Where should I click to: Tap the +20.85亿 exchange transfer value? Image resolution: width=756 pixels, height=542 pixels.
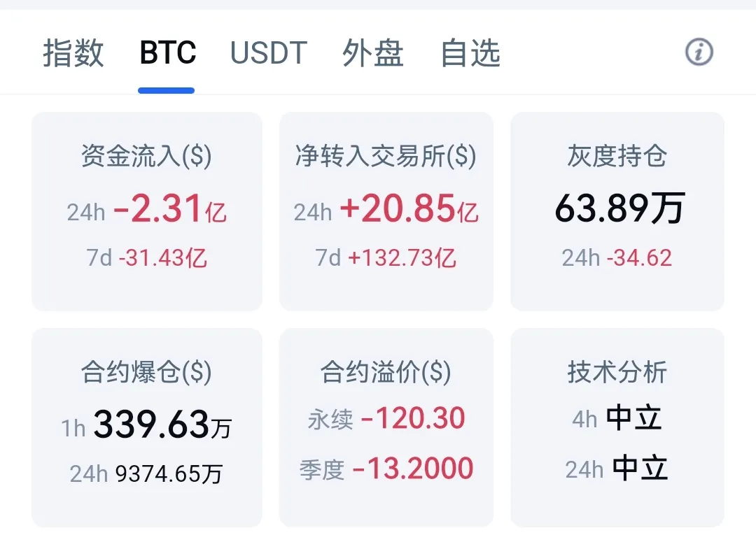[x=409, y=208]
